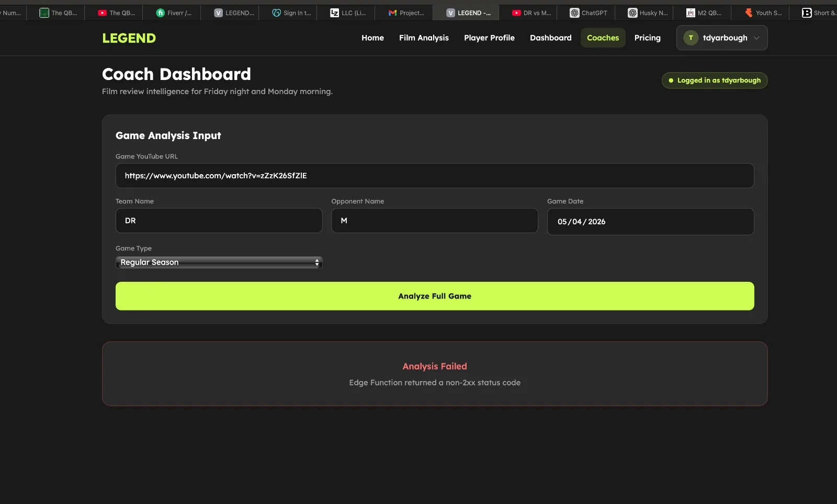Viewport: 837px width, 504px height.
Task: Click the Logged in as tdyarbough badge
Action: click(x=715, y=81)
